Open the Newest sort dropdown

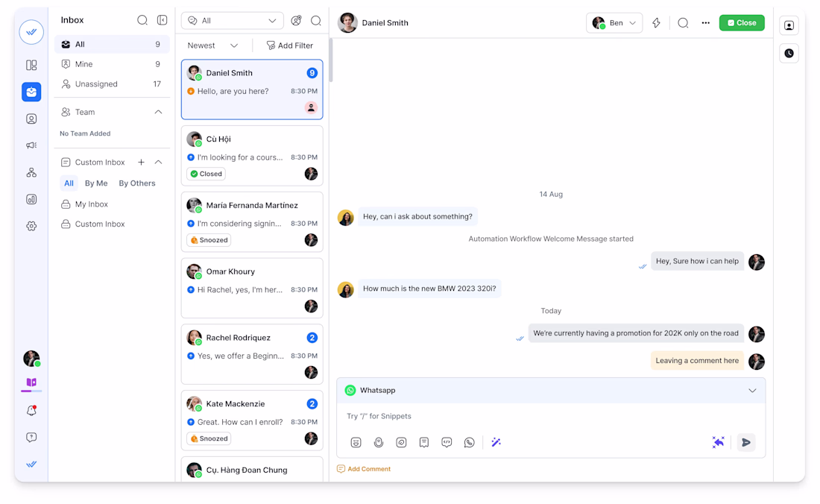[x=213, y=45]
